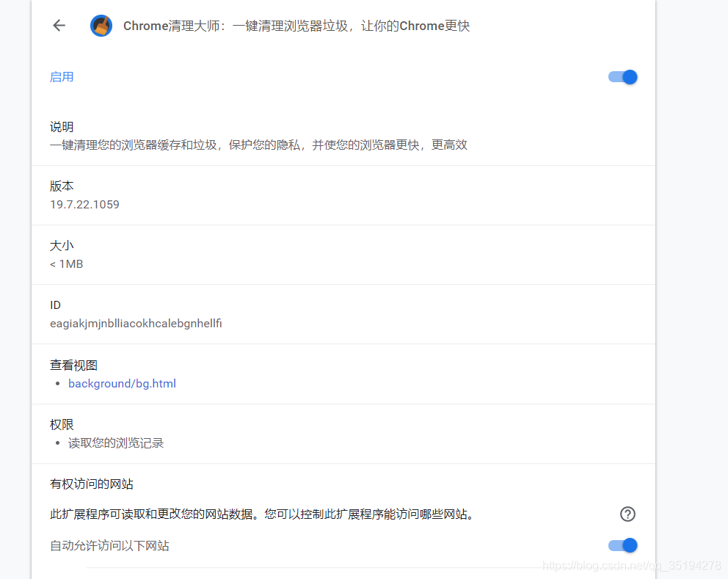This screenshot has width=728, height=579.
Task: Click the 有权访问的网站 heading
Action: [x=92, y=484]
